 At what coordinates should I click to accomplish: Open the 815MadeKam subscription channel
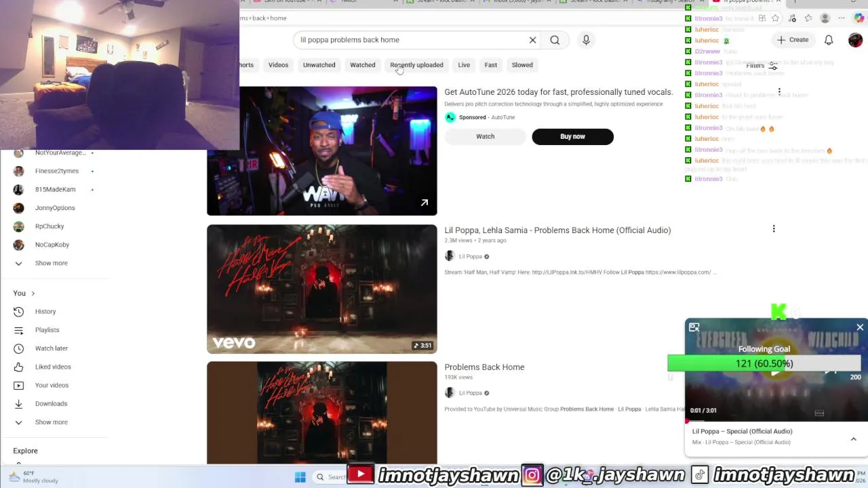[x=54, y=190]
